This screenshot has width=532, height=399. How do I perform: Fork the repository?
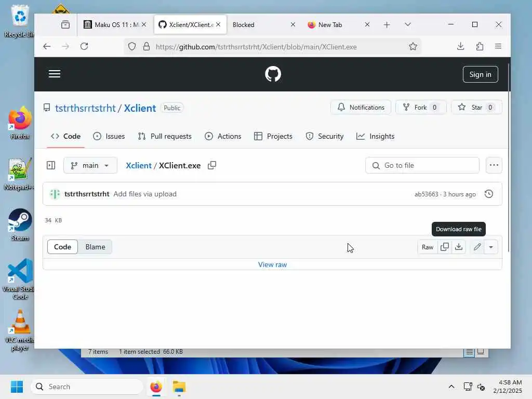421,107
